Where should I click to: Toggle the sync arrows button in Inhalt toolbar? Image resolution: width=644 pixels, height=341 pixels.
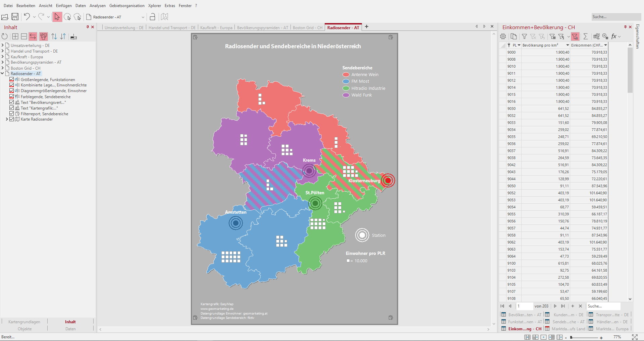(x=33, y=37)
